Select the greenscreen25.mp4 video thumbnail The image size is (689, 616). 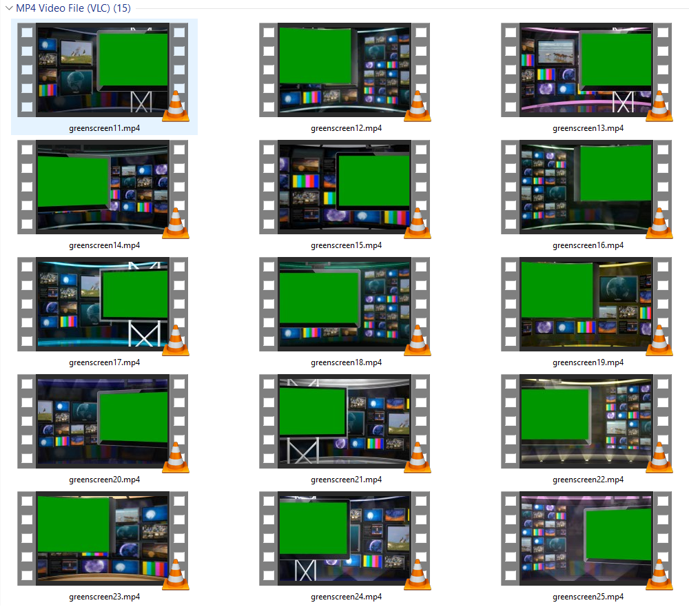tap(586, 539)
